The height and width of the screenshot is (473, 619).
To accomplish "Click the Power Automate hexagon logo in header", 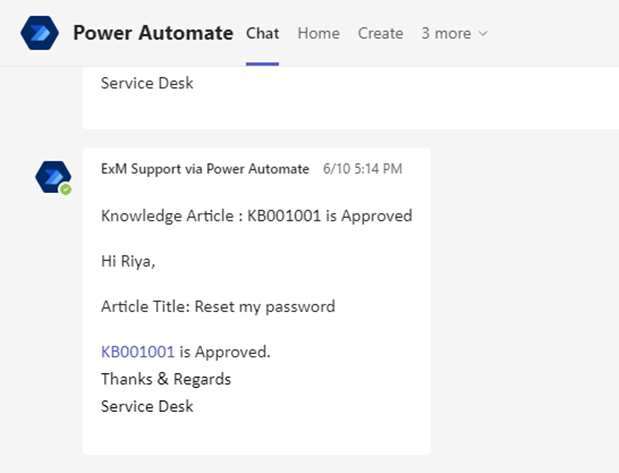I will [x=39, y=33].
